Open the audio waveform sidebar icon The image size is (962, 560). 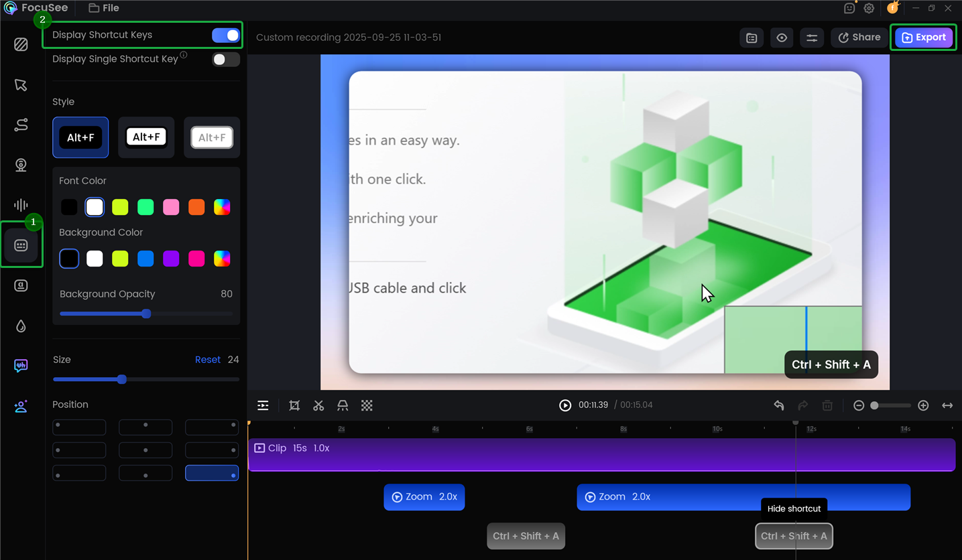coord(21,205)
